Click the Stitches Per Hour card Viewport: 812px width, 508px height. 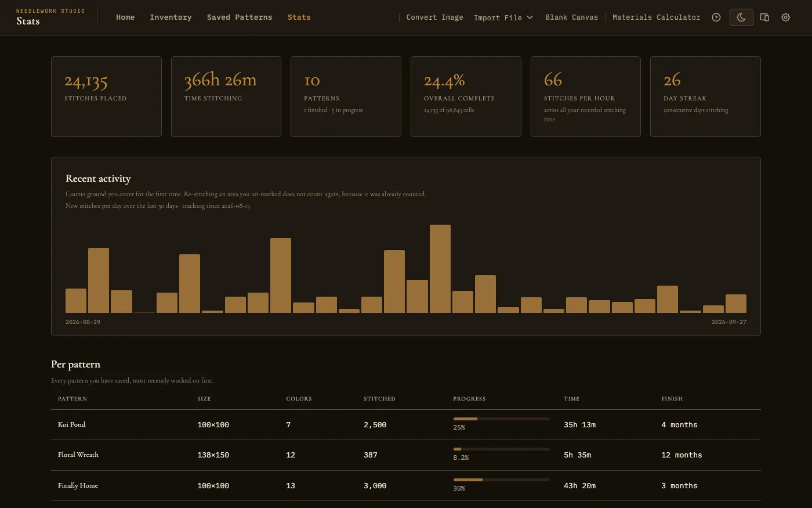pyautogui.click(x=586, y=96)
